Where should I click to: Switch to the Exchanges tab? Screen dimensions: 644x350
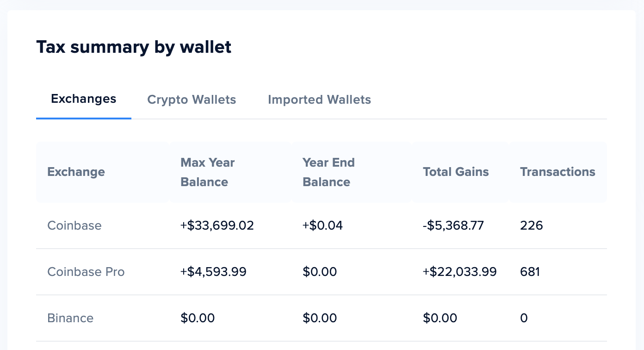pos(84,99)
